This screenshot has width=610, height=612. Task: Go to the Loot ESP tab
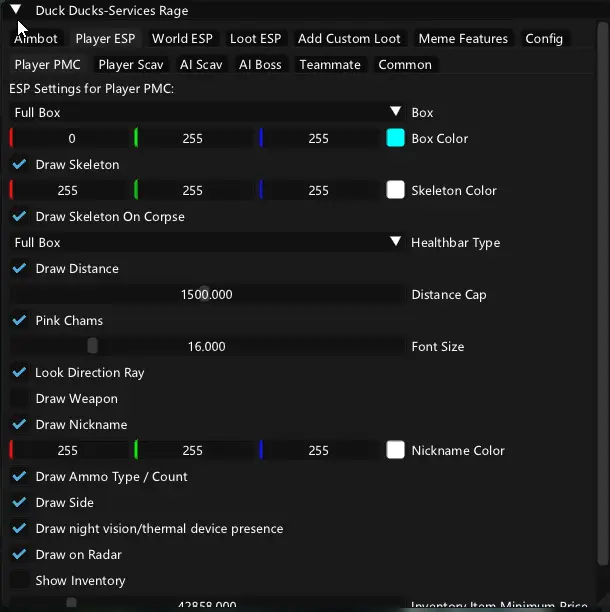point(255,39)
